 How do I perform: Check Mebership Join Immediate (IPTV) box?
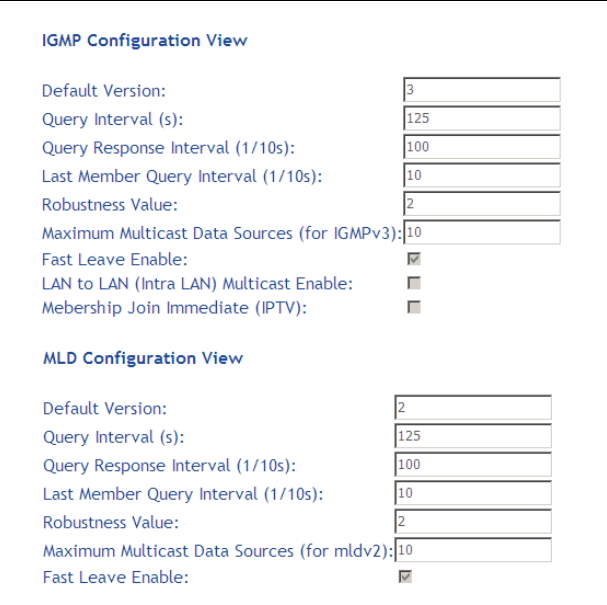pyautogui.click(x=414, y=308)
